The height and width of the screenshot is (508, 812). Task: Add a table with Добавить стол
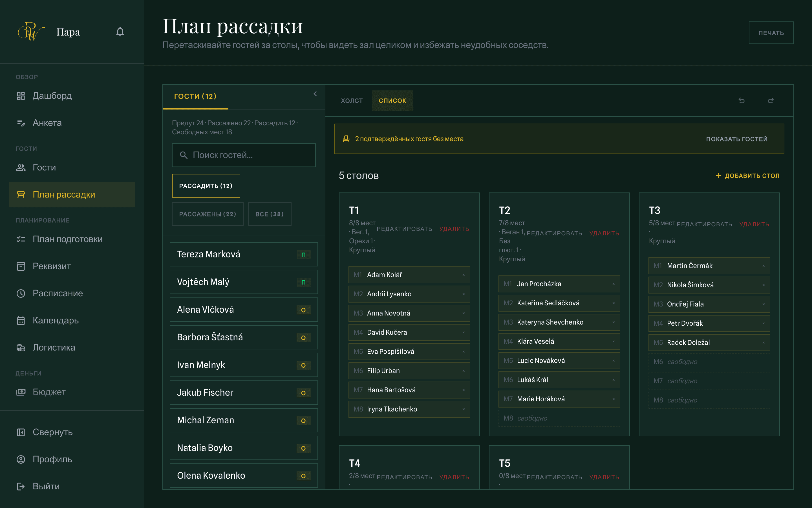click(x=747, y=176)
